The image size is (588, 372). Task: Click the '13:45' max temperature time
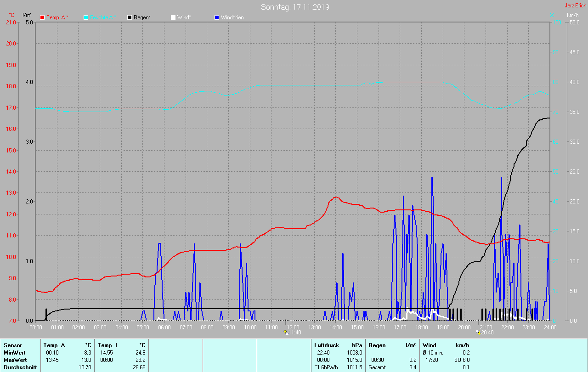coord(52,360)
